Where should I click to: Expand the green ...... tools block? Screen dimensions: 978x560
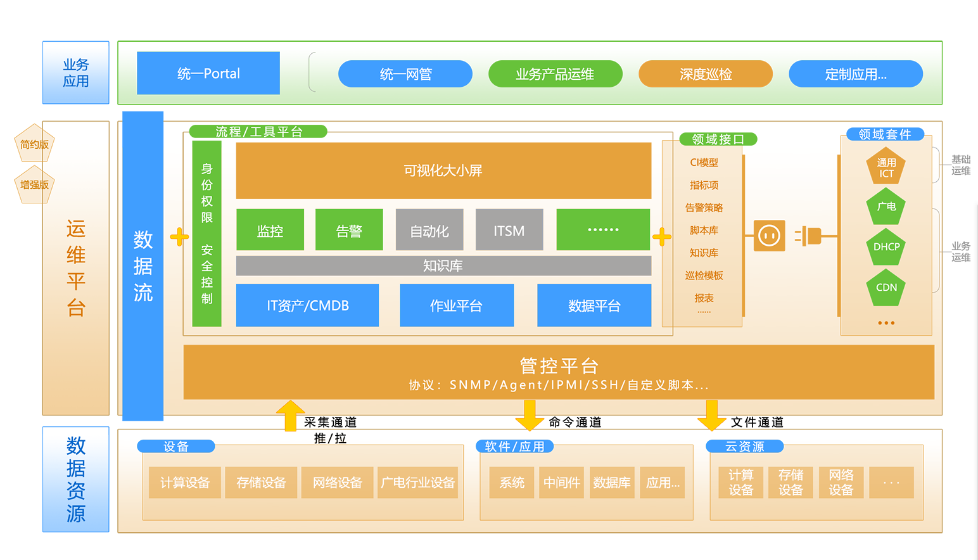click(x=603, y=229)
